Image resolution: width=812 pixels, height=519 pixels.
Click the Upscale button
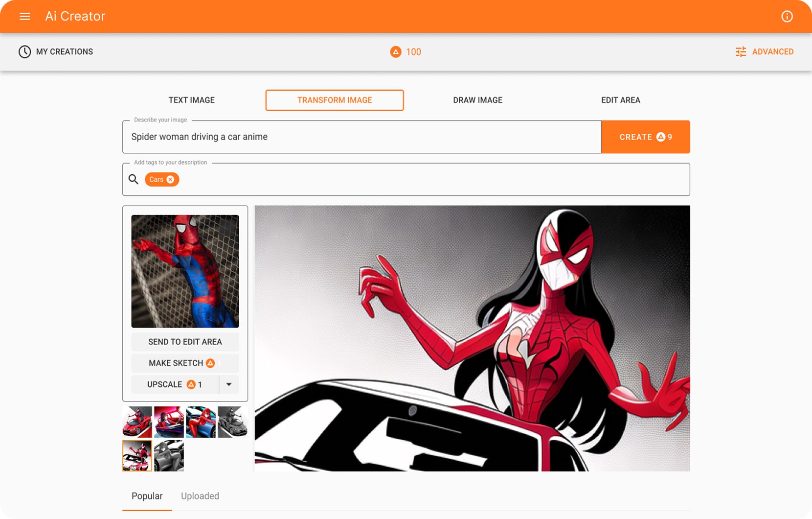(175, 385)
